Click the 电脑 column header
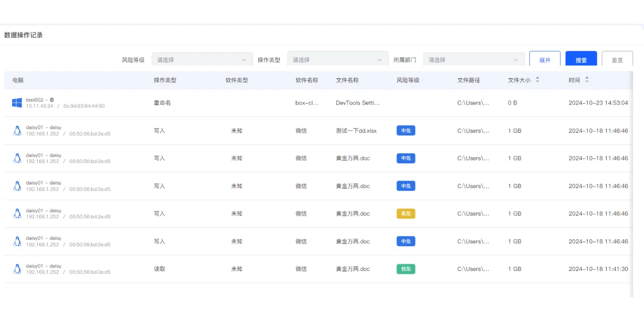This screenshot has width=644, height=321. point(18,80)
